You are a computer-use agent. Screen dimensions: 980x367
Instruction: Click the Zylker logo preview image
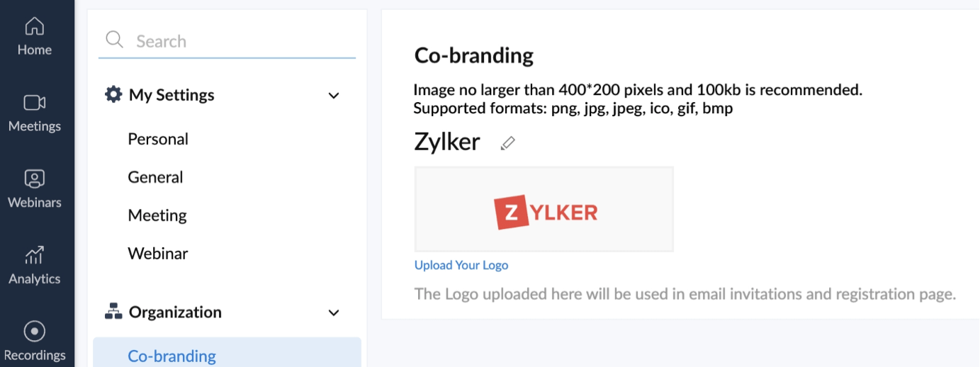[x=544, y=211]
